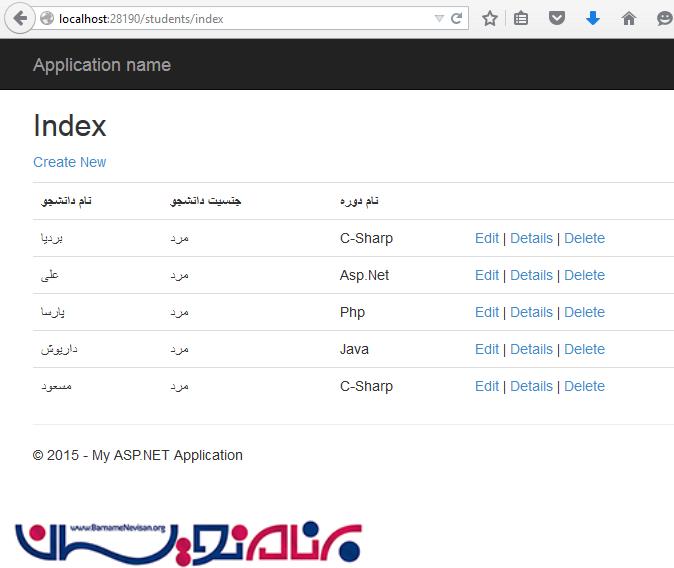Delete the Php row
The image size is (674, 568).
tap(584, 312)
